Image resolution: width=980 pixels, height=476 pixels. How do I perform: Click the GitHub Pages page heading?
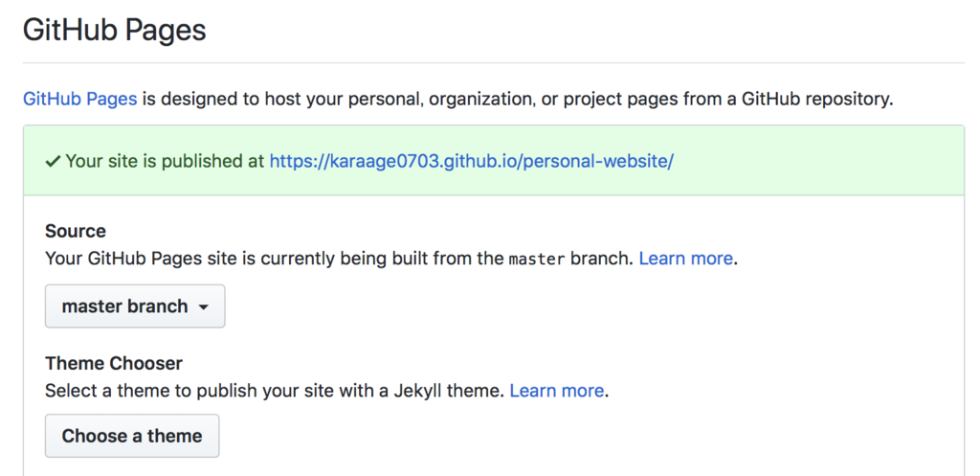[114, 30]
